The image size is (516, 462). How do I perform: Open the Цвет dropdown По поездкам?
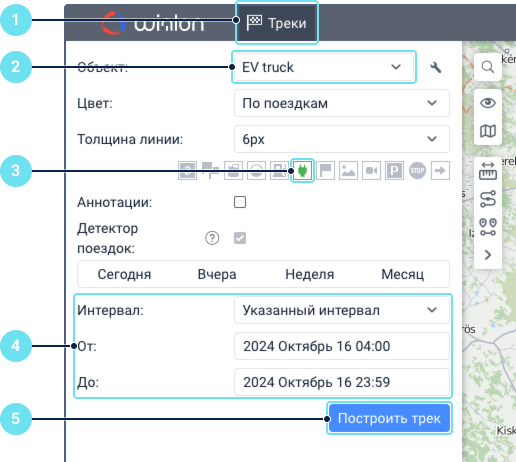click(x=342, y=103)
